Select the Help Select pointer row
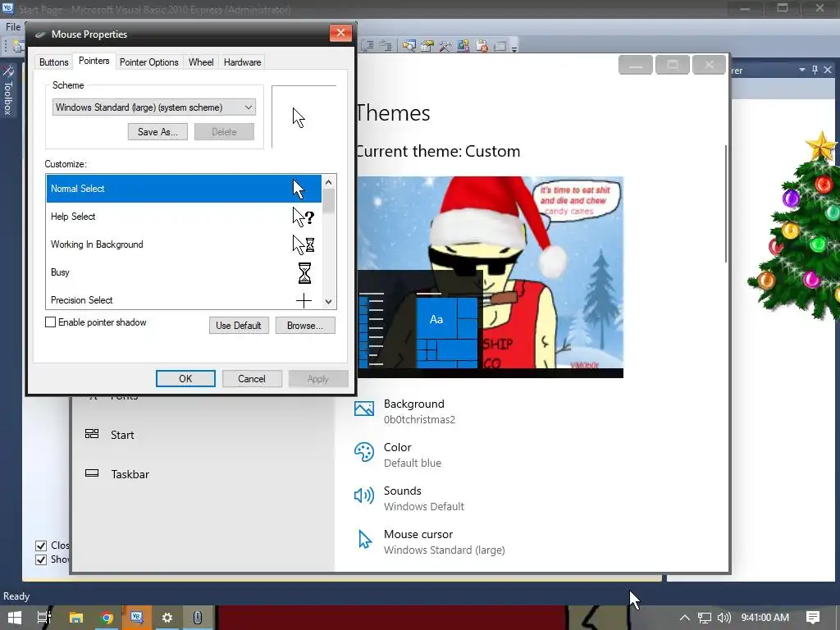Image resolution: width=840 pixels, height=630 pixels. pyautogui.click(x=184, y=217)
